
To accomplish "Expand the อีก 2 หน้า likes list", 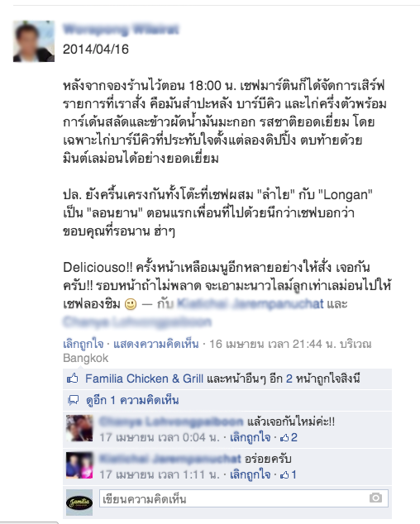I will (281, 379).
